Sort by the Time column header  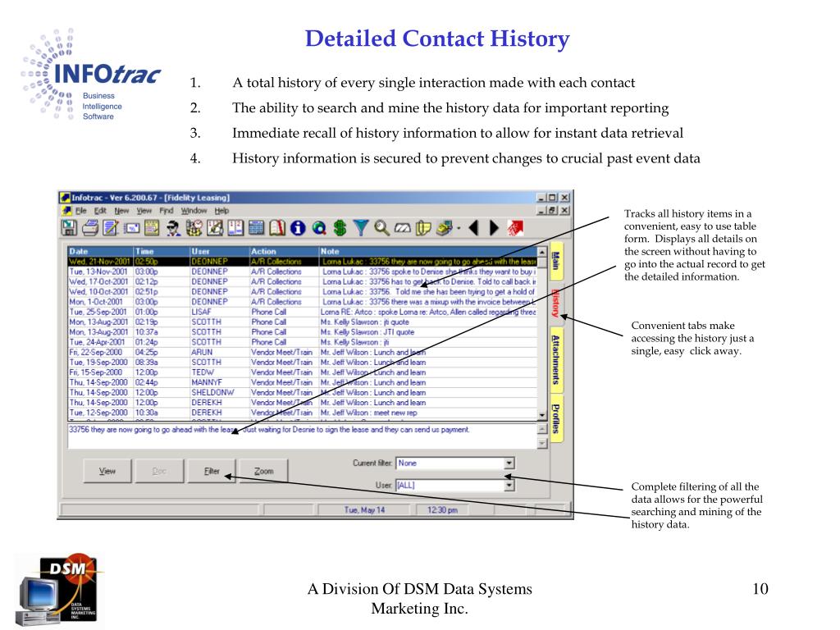pos(162,251)
